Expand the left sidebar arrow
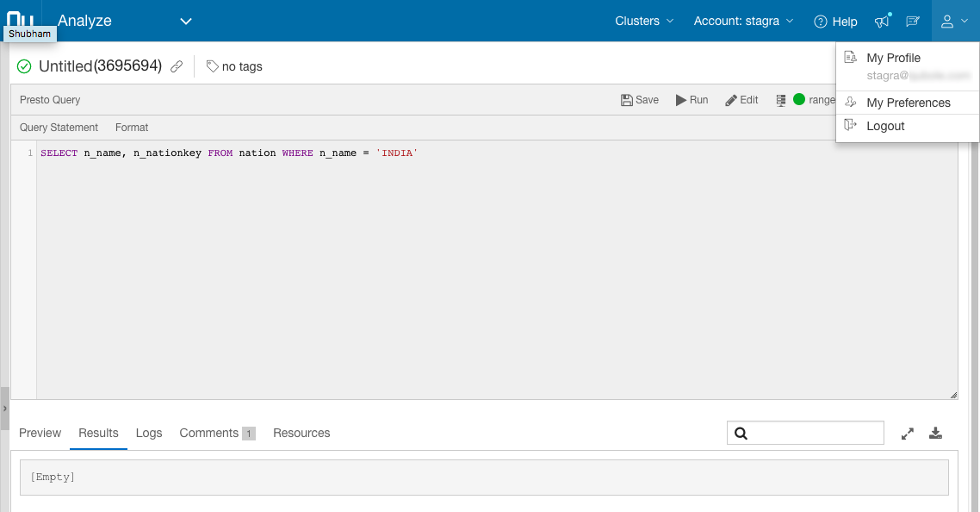Screen dimensions: 980x512 tap(4, 408)
